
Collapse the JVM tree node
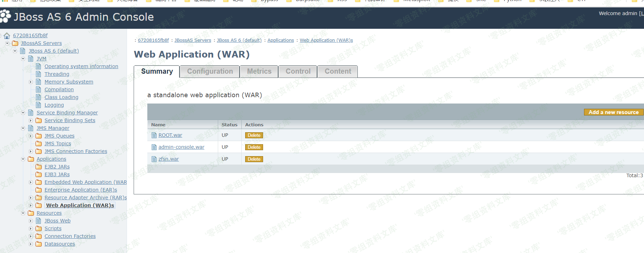[x=23, y=59]
